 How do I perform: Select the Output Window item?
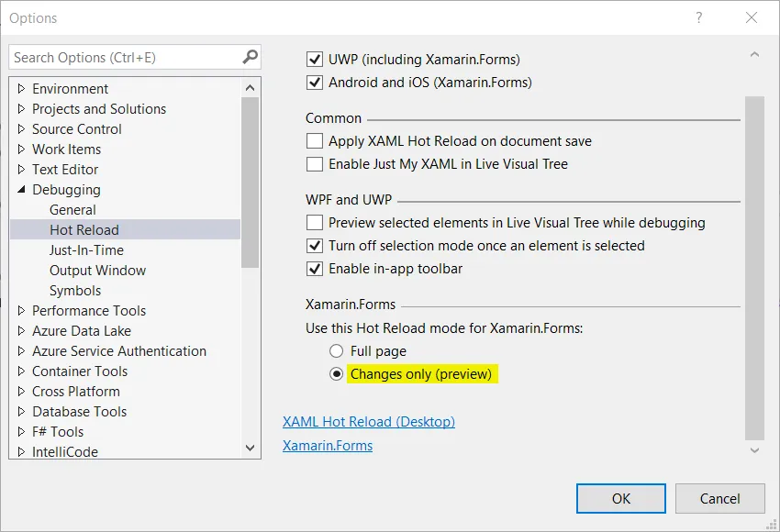click(x=97, y=271)
